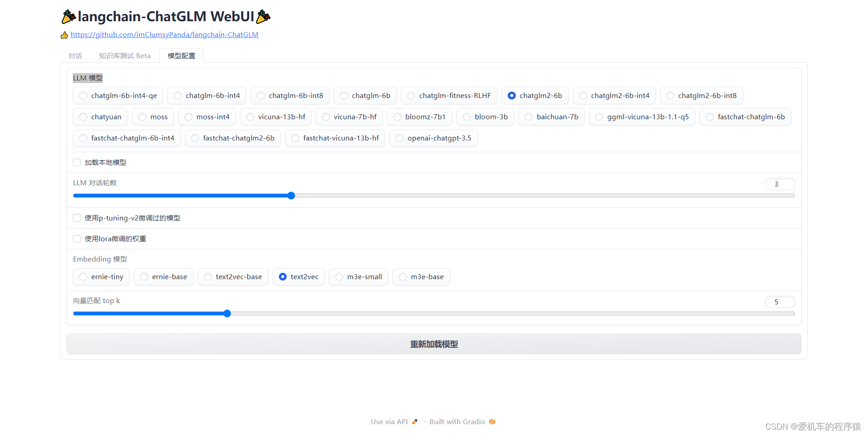Click the Gradio logo icon in footer
This screenshot has height=435, width=868.
click(492, 422)
